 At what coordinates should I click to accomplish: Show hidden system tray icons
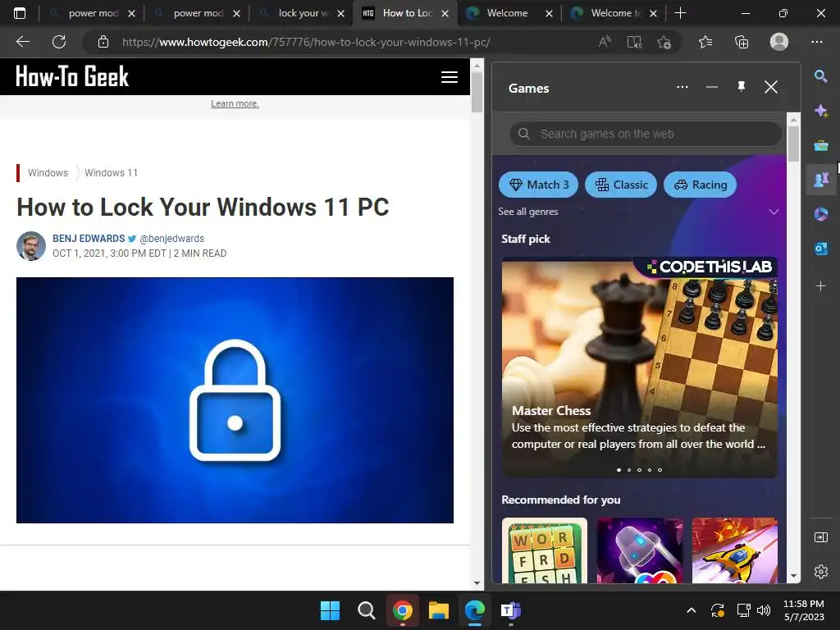691,610
